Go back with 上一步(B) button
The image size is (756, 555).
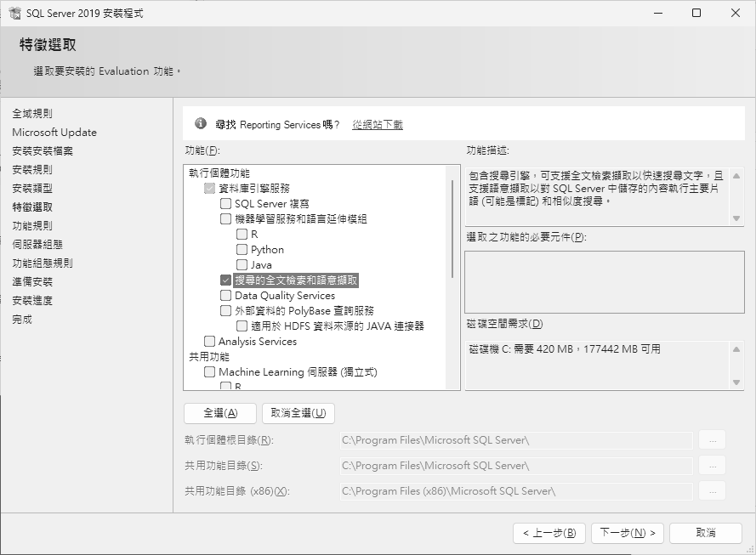[549, 533]
